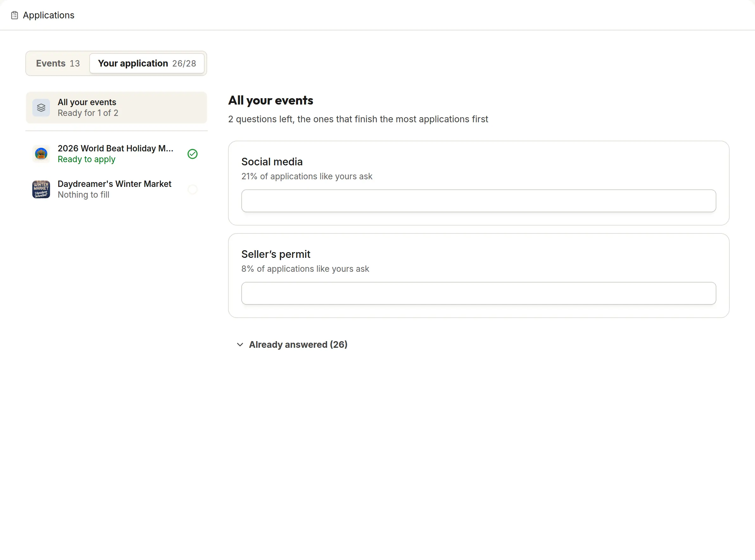Click the stacked layers icon for All your events
This screenshot has height=560, width=755.
click(x=41, y=107)
